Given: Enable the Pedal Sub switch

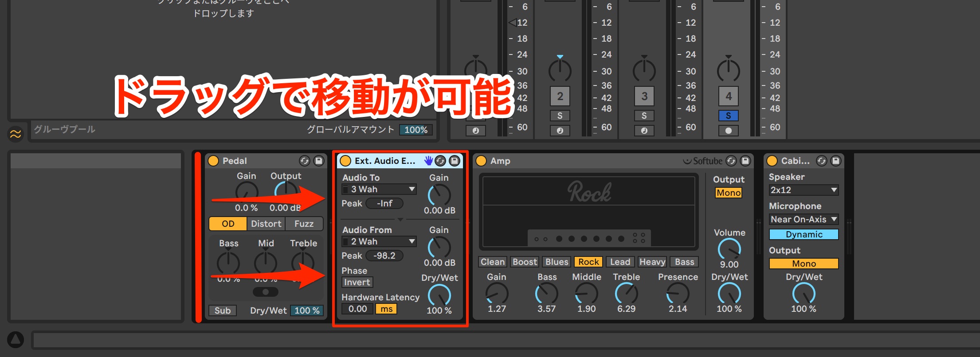Looking at the screenshot, I should tap(223, 310).
